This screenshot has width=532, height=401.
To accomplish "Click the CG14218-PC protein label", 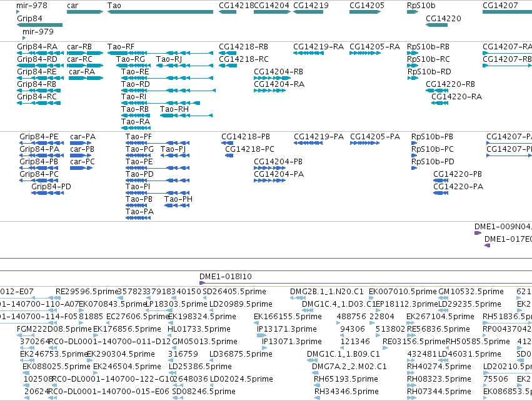I will pos(249,149).
